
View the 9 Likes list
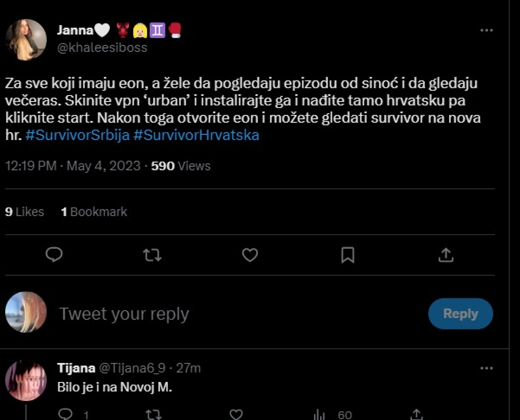(x=24, y=212)
